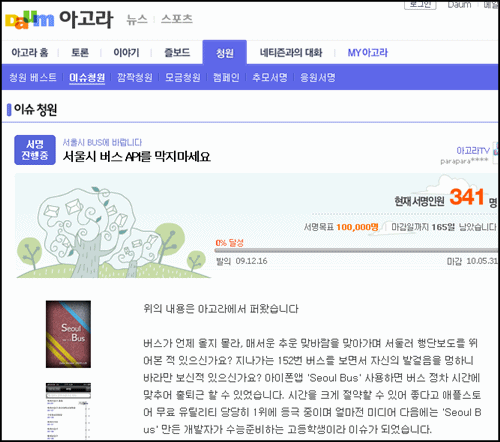This screenshot has width=500, height=442.
Task: Go to 아고라 홈 tab
Action: point(30,53)
